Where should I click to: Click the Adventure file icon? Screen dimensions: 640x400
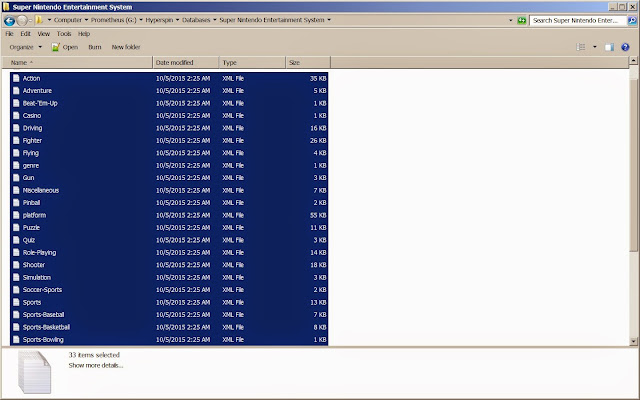[x=16, y=91]
